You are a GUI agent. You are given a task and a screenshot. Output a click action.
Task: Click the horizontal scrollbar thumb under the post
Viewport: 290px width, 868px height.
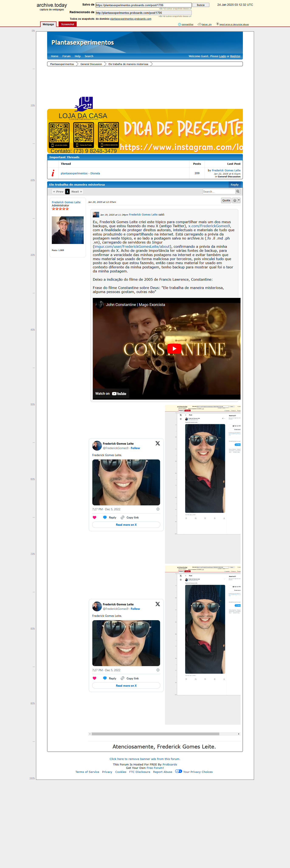pyautogui.click(x=155, y=734)
